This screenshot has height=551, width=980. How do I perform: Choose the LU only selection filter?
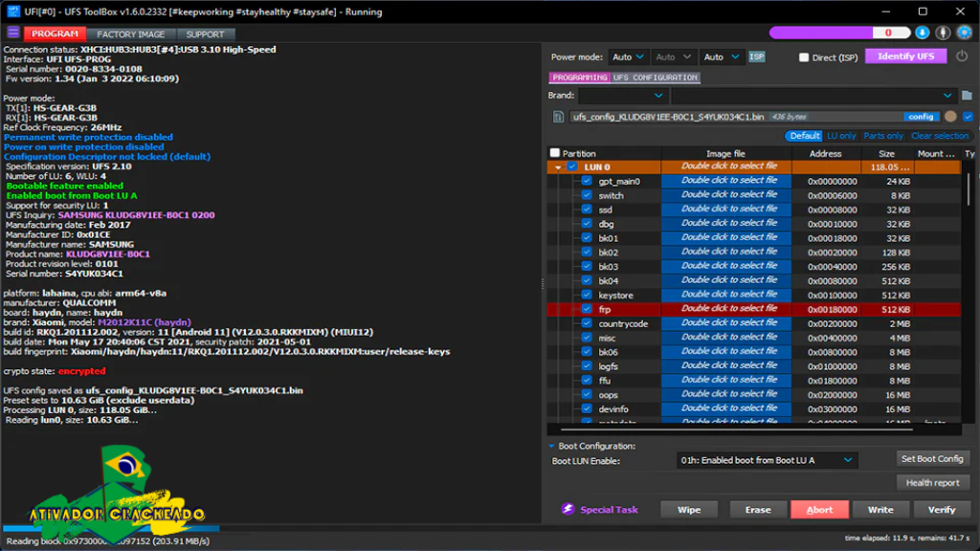coord(841,136)
